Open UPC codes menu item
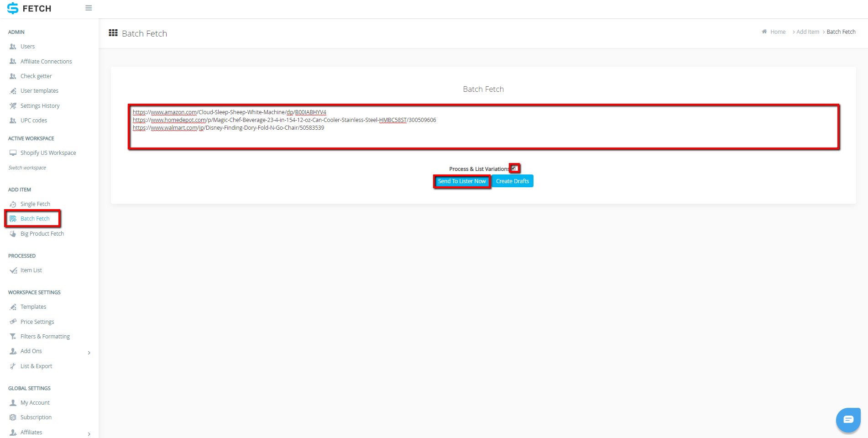 click(x=34, y=121)
